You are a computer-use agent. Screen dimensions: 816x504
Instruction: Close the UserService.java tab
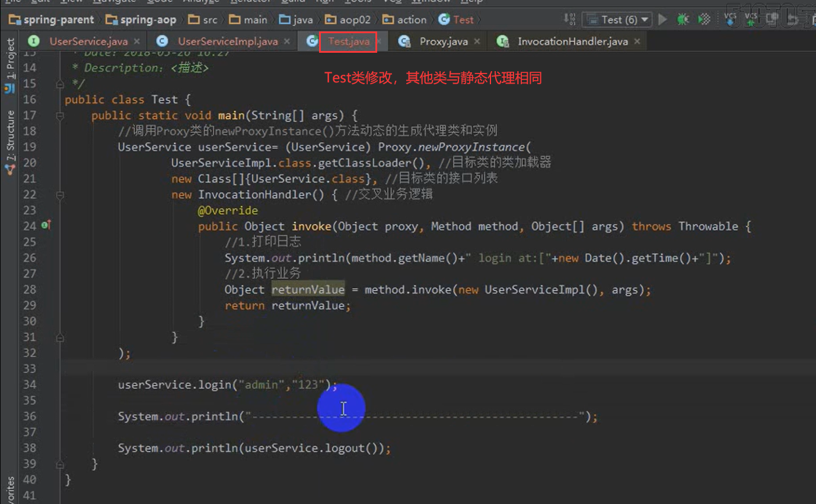tap(137, 42)
